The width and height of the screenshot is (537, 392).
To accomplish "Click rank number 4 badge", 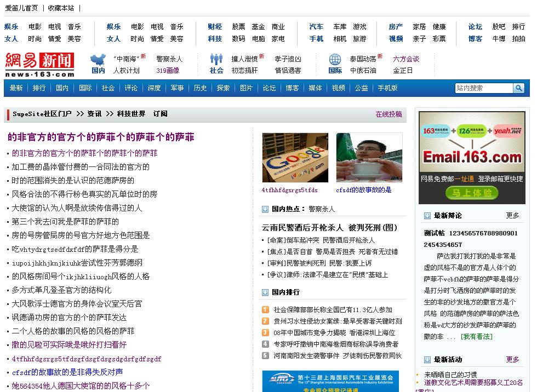I will point(265,344).
